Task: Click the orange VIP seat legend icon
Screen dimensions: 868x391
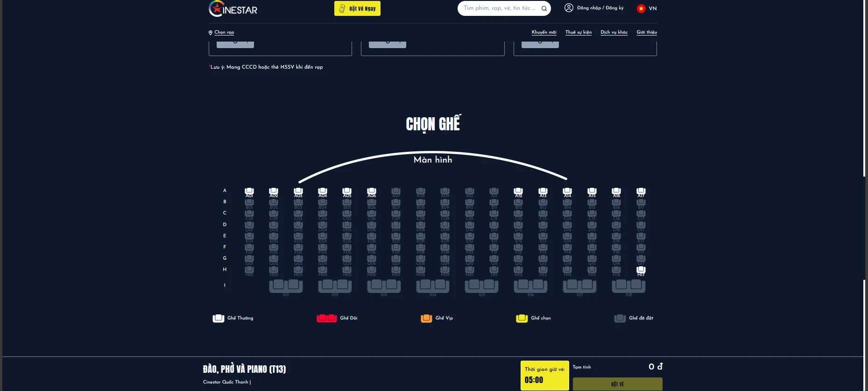Action: click(426, 318)
